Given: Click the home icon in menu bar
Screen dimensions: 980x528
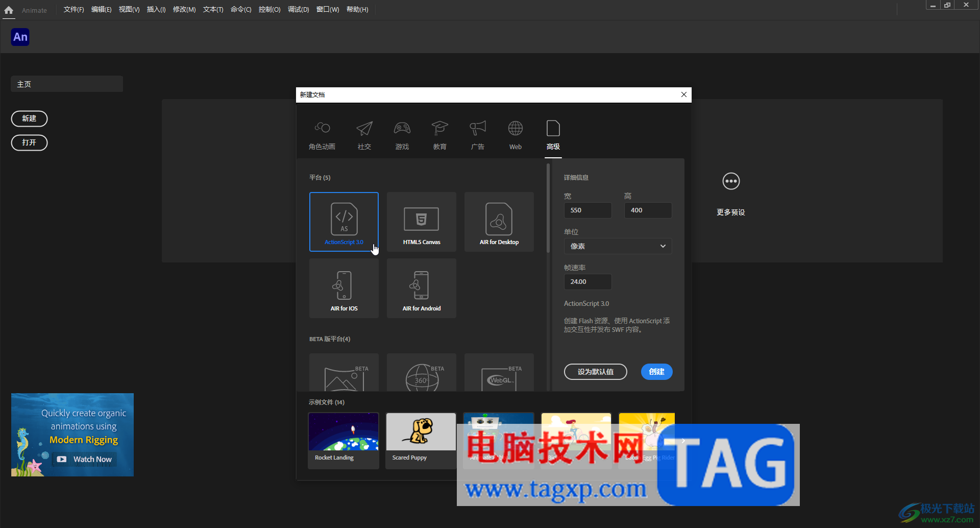Looking at the screenshot, I should click(9, 10).
